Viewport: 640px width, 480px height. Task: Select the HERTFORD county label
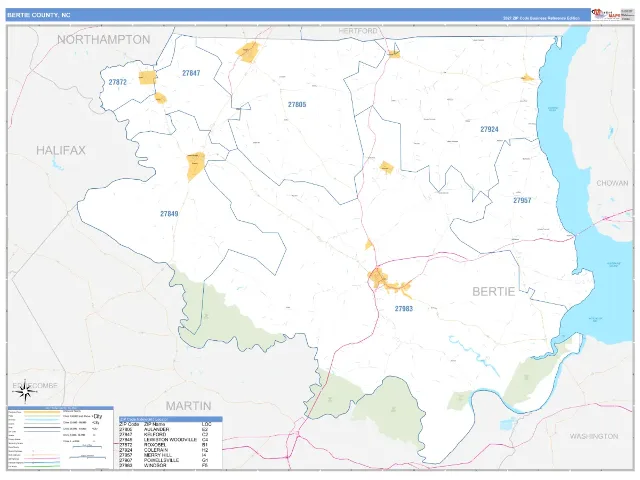pyautogui.click(x=358, y=31)
